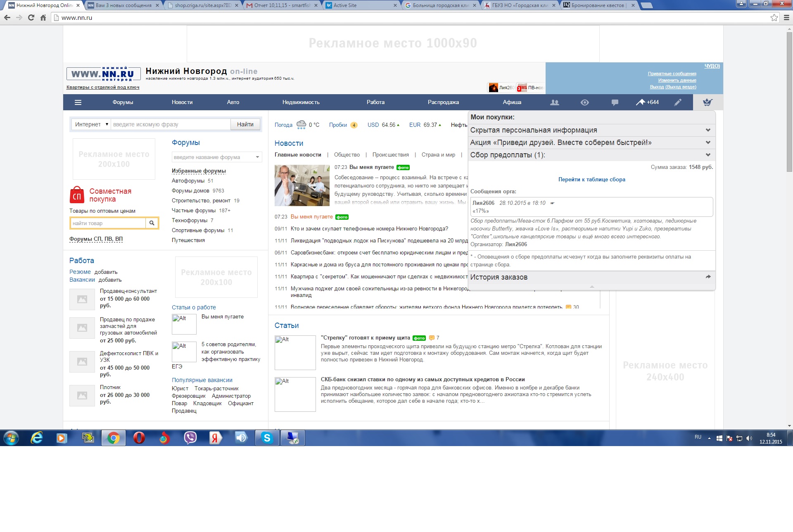Open the 'Интернет' search scope dropdown
Image resolution: width=793 pixels, height=532 pixels.
tap(91, 124)
